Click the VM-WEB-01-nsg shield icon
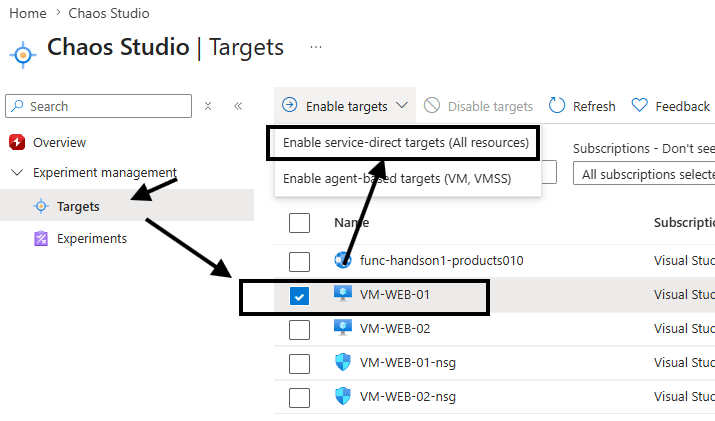 343,363
